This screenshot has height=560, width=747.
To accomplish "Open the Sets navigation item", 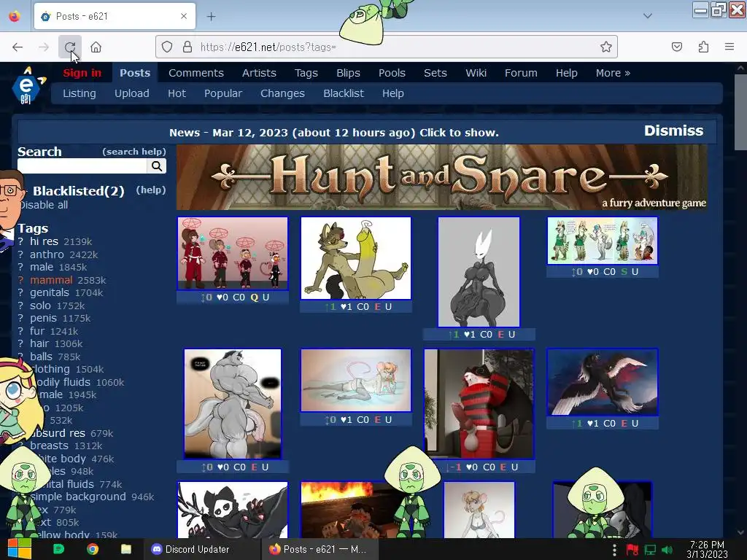I will pyautogui.click(x=435, y=73).
